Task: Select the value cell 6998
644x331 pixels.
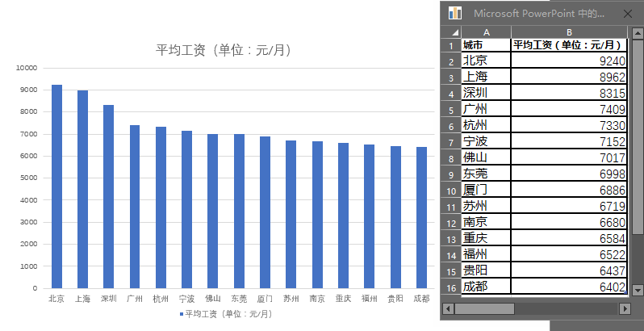Action: [569, 174]
